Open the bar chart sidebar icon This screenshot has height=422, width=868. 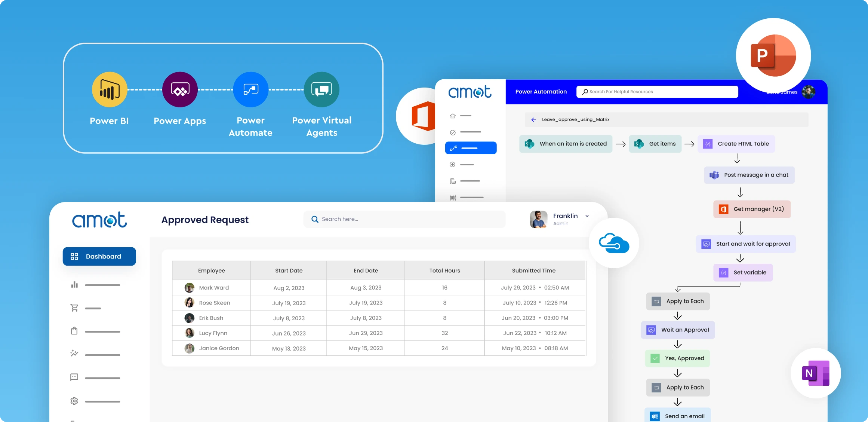(74, 285)
